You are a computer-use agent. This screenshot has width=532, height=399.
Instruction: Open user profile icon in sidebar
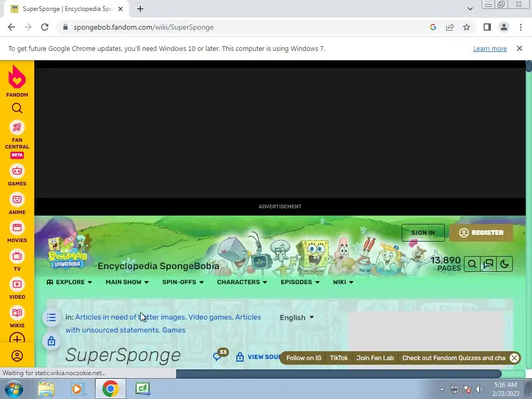point(17,355)
